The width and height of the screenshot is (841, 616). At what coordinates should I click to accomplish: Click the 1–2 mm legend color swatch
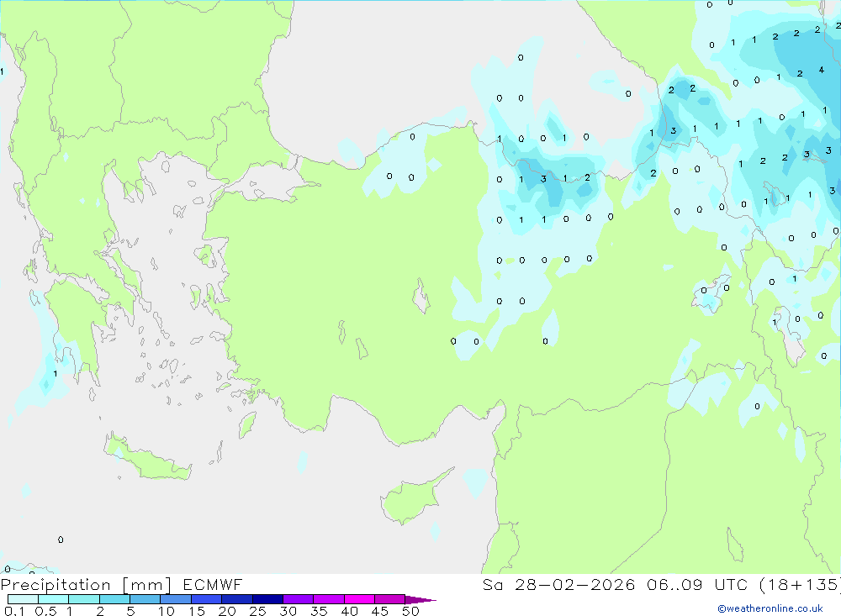[x=84, y=599]
